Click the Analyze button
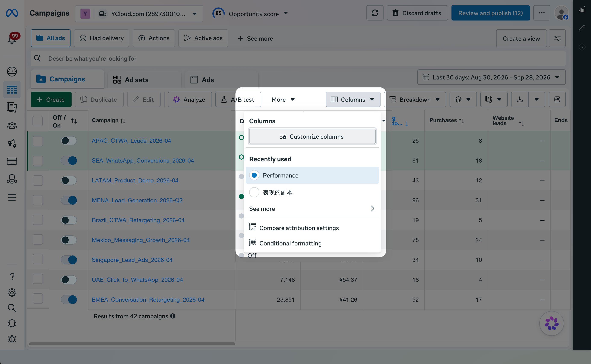Image resolution: width=591 pixels, height=364 pixels. tap(190, 99)
